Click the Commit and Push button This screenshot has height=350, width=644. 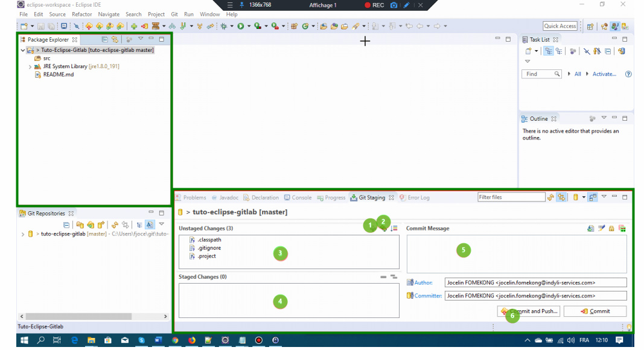(x=529, y=311)
